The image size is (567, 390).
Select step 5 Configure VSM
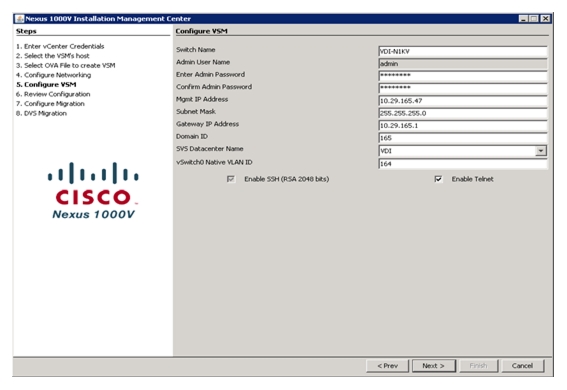[x=46, y=85]
